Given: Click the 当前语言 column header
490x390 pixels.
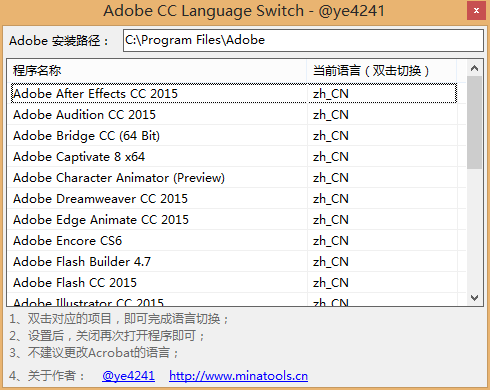Looking at the screenshot, I should [382, 71].
